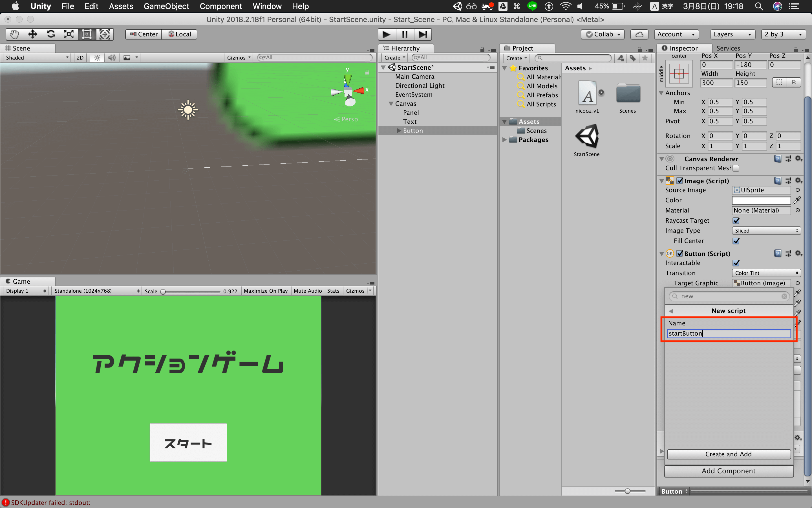
Task: Open Button script settings gear
Action: (x=798, y=253)
